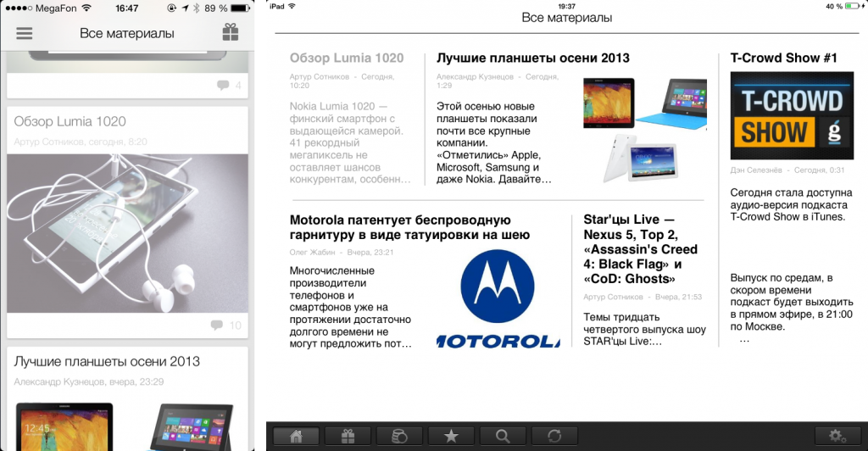Select 'Сегодня стала доступна аудио-версия' paragraph
Screen dimensions: 868x451
point(791,205)
